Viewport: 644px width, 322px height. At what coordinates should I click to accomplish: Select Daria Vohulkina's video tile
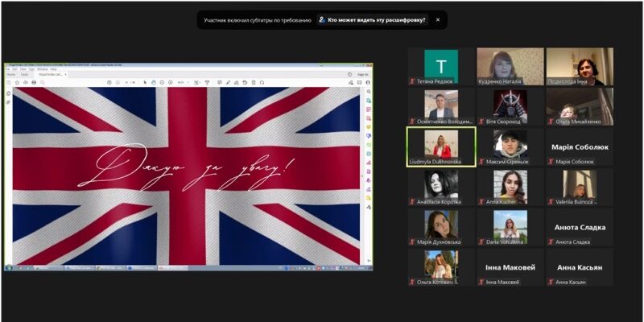click(510, 227)
